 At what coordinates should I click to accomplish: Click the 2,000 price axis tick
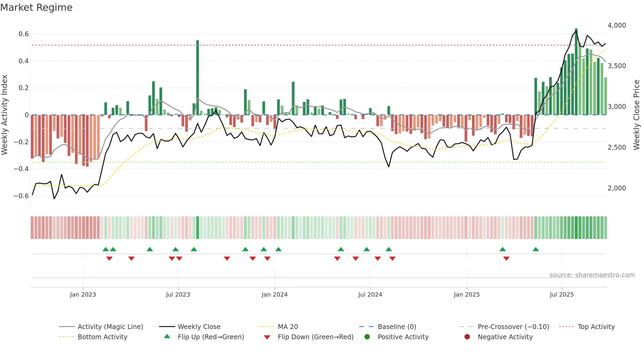[617, 188]
